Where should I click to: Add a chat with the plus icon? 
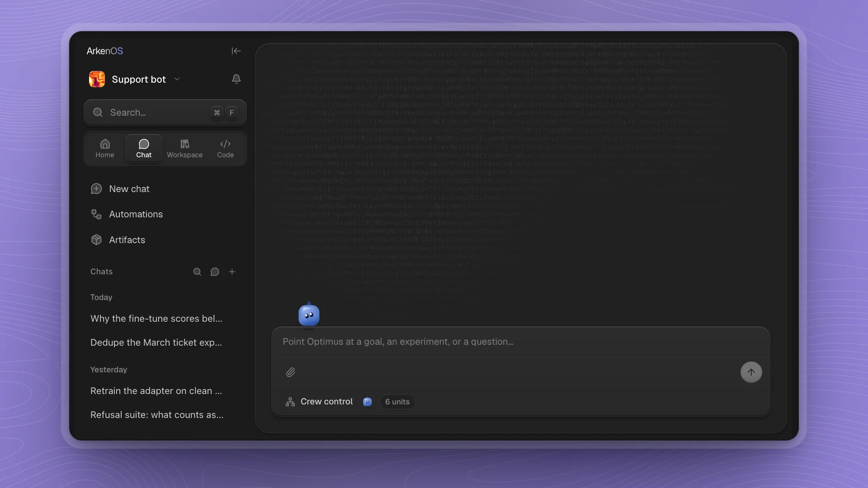pos(232,272)
